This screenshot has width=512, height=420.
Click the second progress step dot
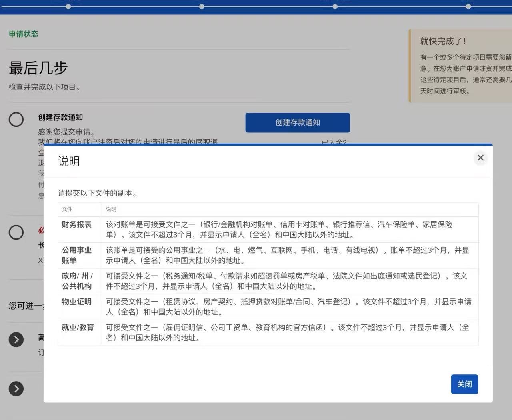(x=202, y=6)
